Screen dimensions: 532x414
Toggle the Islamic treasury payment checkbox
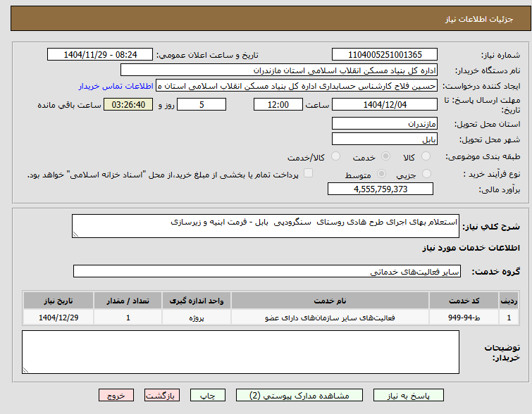308,173
